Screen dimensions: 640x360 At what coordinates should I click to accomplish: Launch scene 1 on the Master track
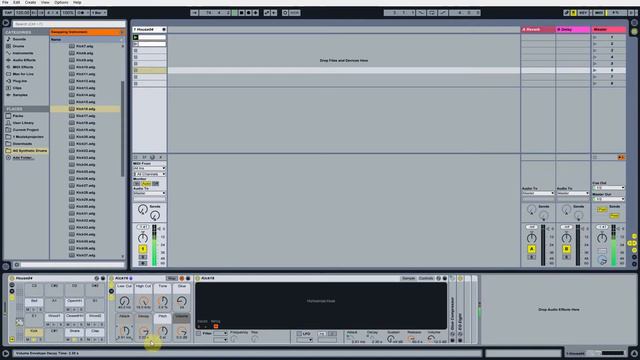[x=595, y=37]
